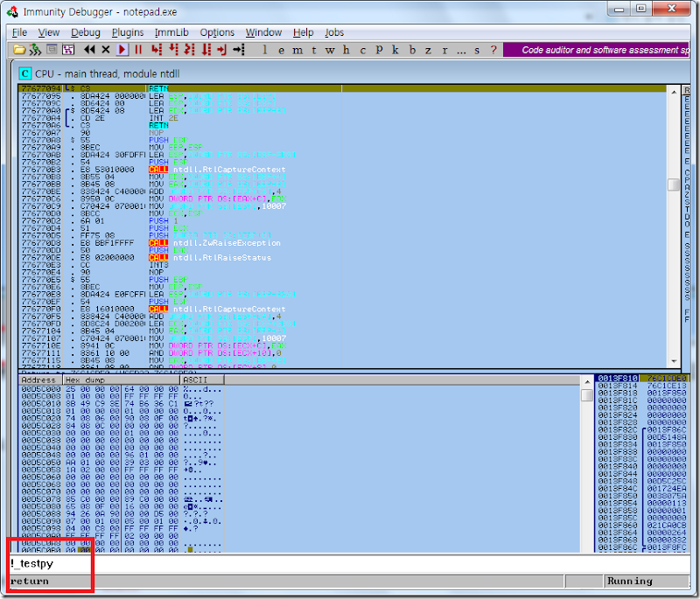Image resolution: width=700 pixels, height=599 pixels.
Task: Click the Go to address arrow icon
Action: click(x=237, y=50)
